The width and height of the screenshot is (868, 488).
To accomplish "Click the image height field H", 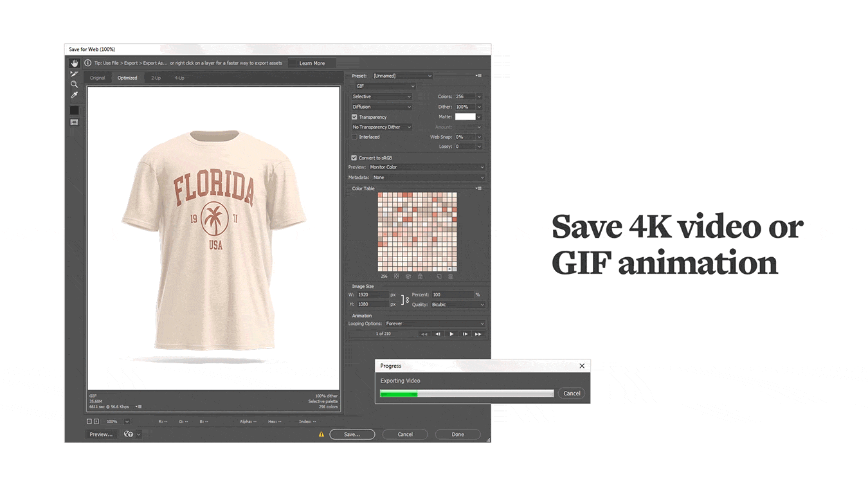I will point(372,304).
